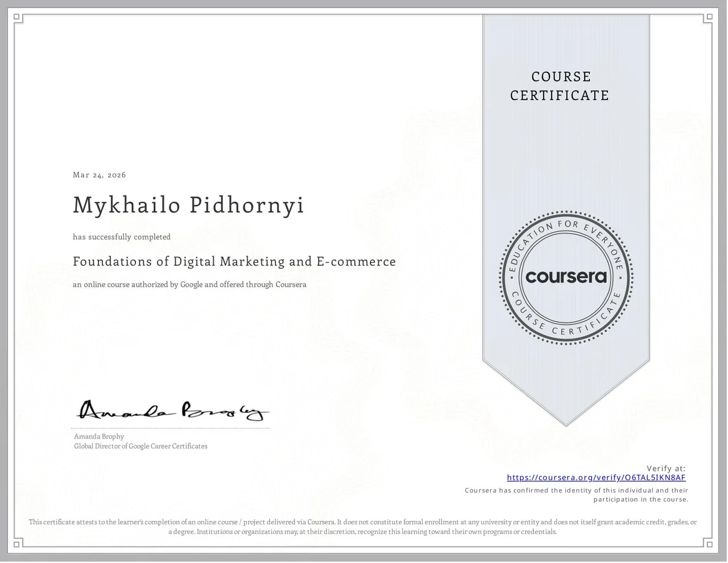Select the name Mykhailo Pidhornyi
This screenshot has width=728, height=563.
pos(188,205)
